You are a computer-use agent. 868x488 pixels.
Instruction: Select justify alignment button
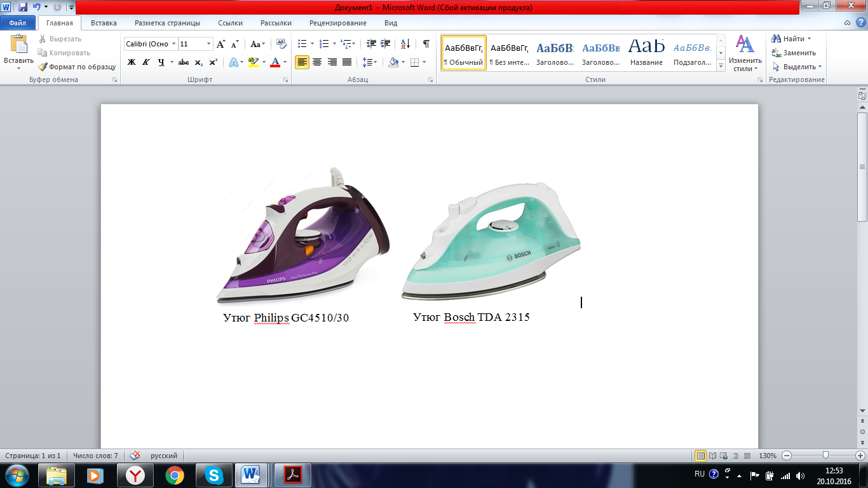pyautogui.click(x=347, y=62)
